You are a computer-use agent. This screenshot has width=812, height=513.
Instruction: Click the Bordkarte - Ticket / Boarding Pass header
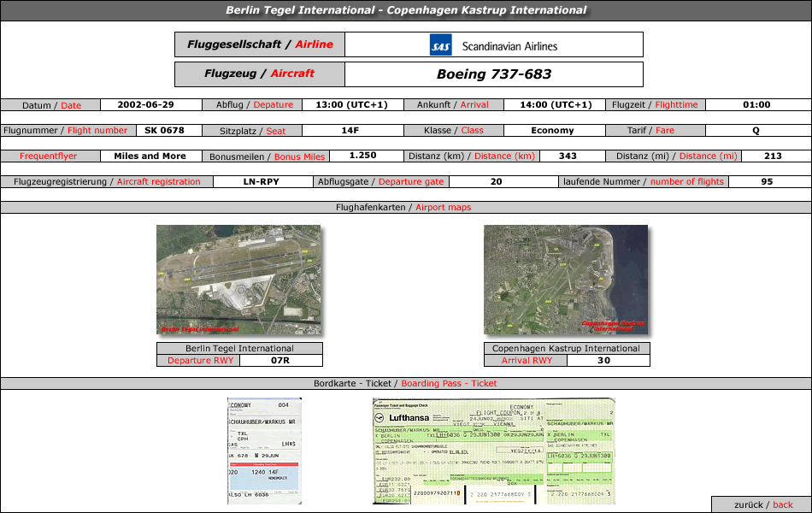[x=405, y=383]
